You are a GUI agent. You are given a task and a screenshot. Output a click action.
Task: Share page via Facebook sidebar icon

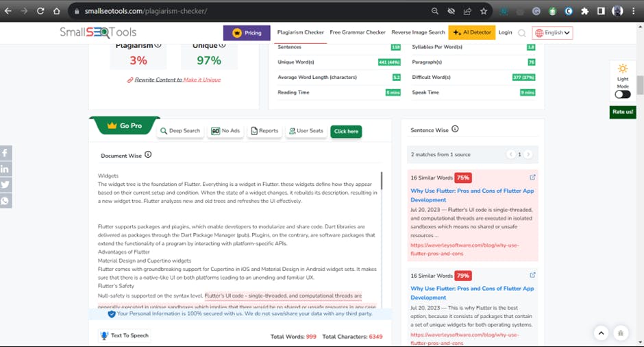[5, 153]
